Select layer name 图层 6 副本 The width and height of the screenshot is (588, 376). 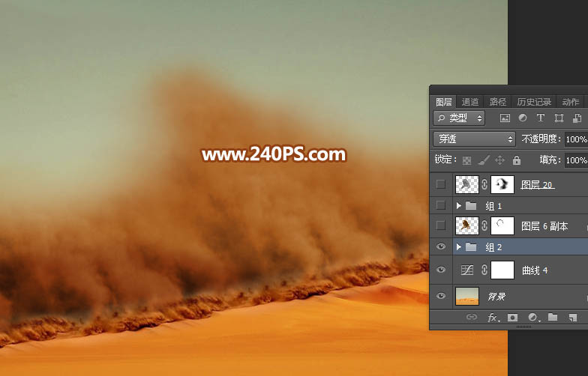click(544, 226)
